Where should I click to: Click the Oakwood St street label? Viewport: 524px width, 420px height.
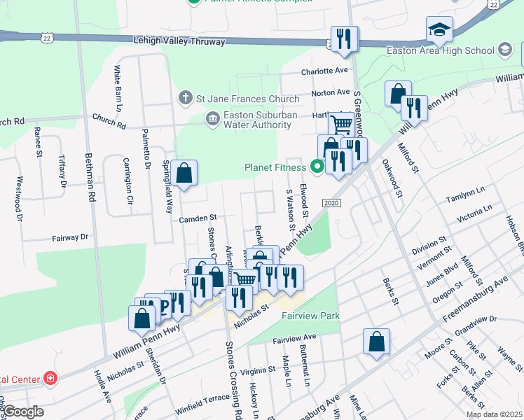coord(392,178)
